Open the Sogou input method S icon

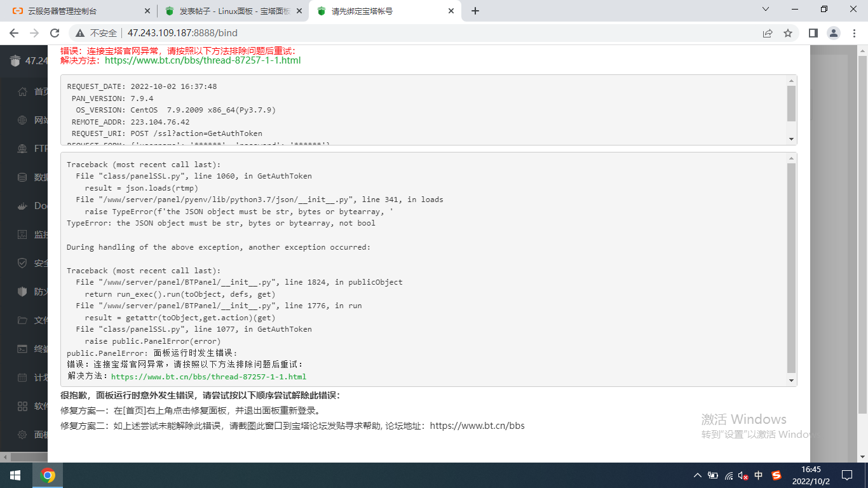[776, 475]
